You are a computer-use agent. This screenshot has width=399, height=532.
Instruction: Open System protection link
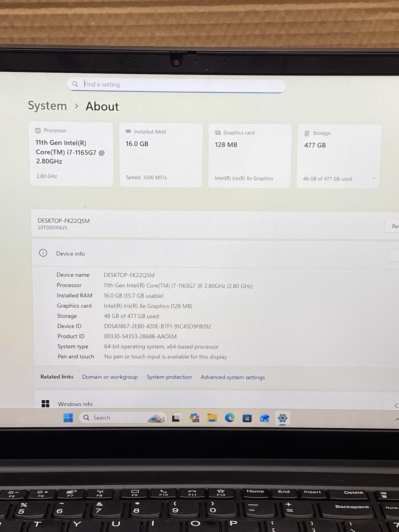(x=169, y=377)
